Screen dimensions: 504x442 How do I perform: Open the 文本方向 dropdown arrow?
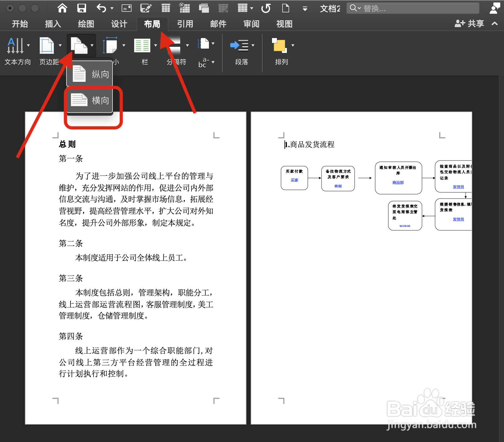point(28,46)
